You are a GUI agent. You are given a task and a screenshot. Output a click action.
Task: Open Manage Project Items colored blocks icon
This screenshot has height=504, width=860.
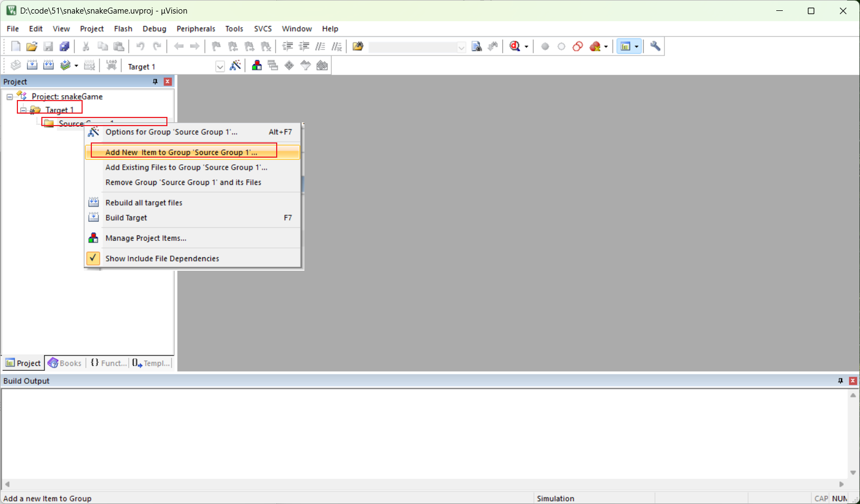coord(257,66)
